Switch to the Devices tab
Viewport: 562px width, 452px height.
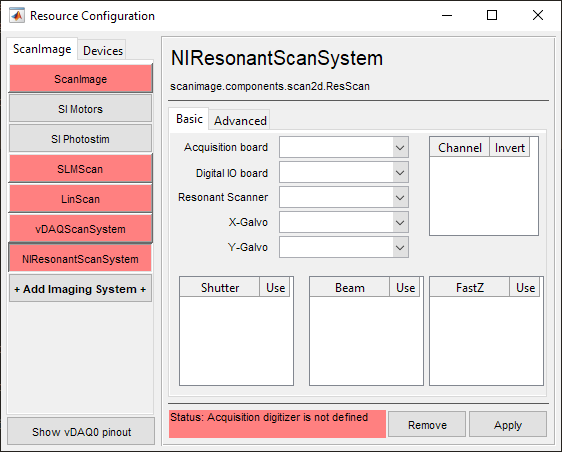tap(103, 51)
